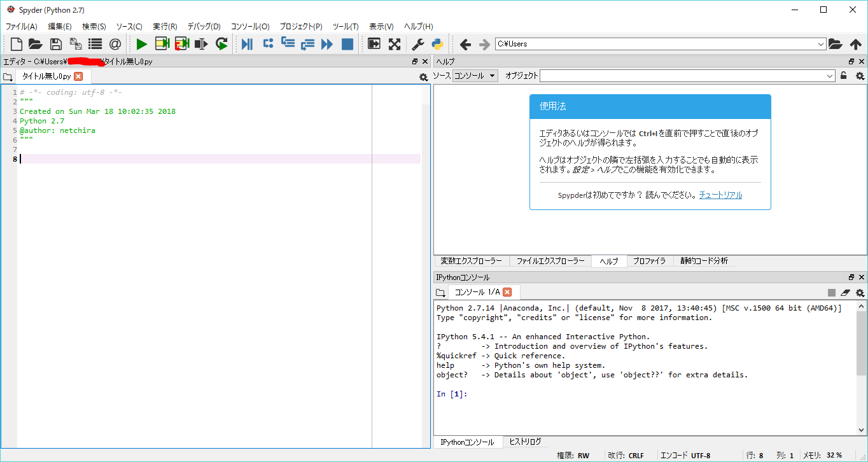Switch to the ヒストリログ tab
This screenshot has width=868, height=462.
525,442
